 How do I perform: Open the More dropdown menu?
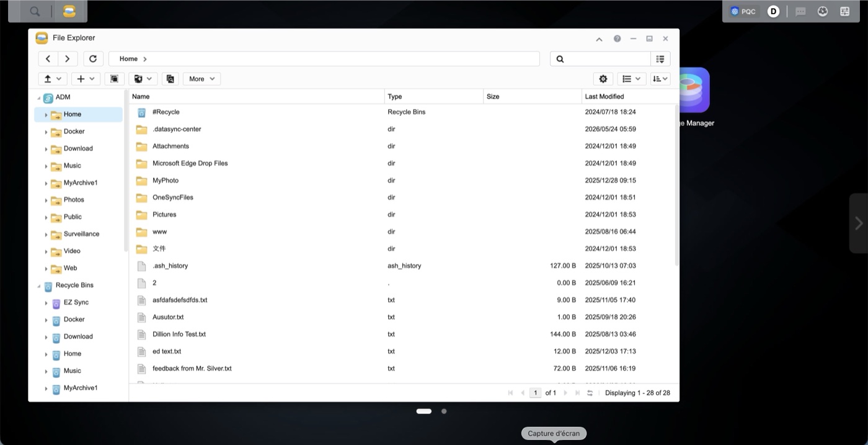[201, 79]
